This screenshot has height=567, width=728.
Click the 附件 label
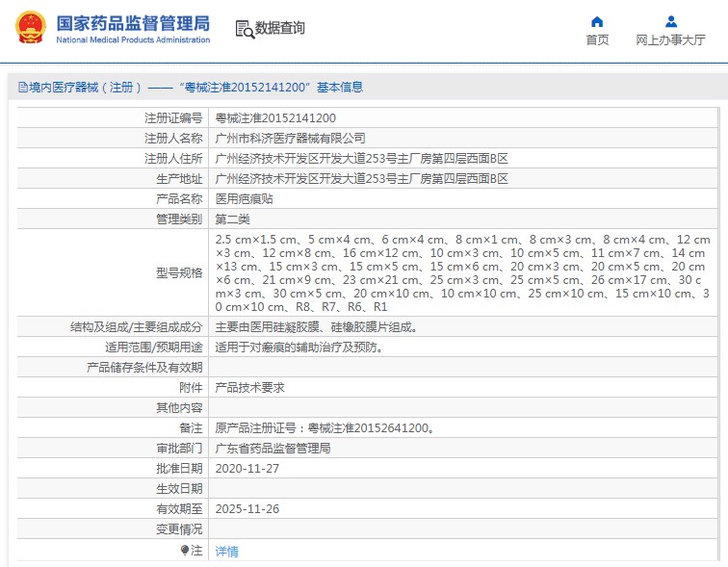(191, 387)
